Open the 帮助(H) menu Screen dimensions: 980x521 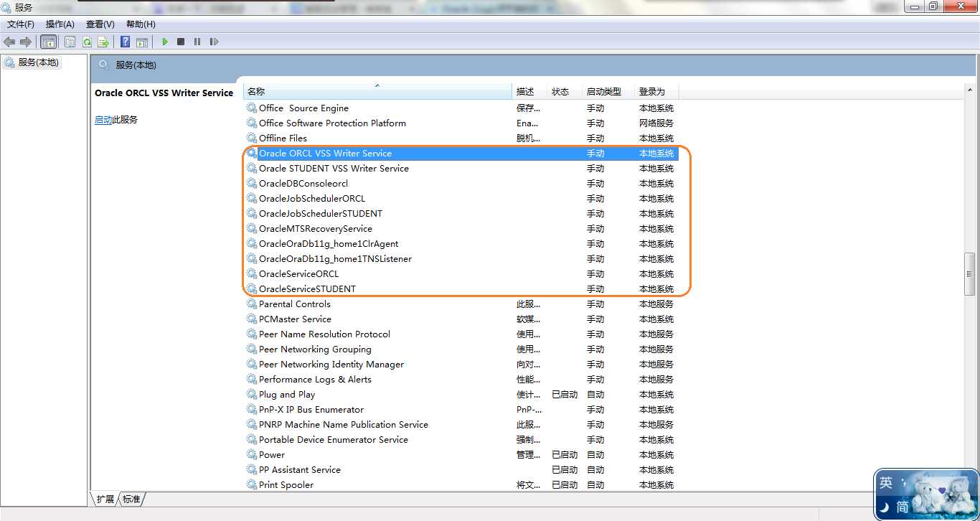(x=141, y=24)
